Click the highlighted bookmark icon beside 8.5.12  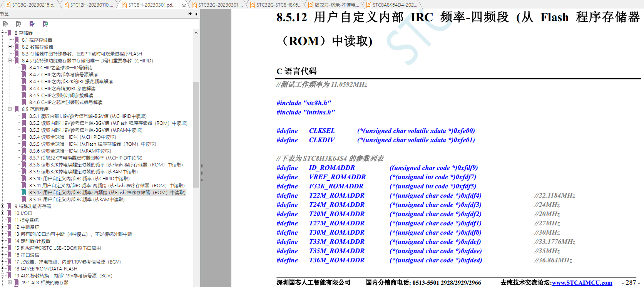pyautogui.click(x=24, y=193)
